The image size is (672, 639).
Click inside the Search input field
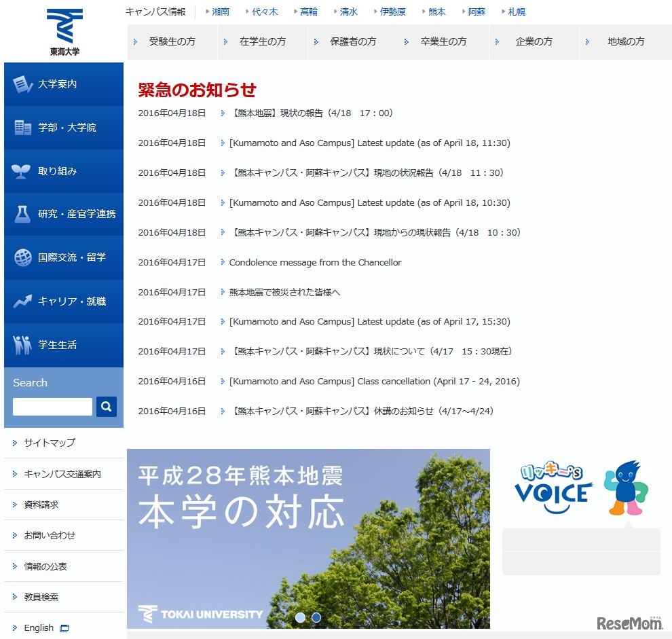tap(52, 406)
